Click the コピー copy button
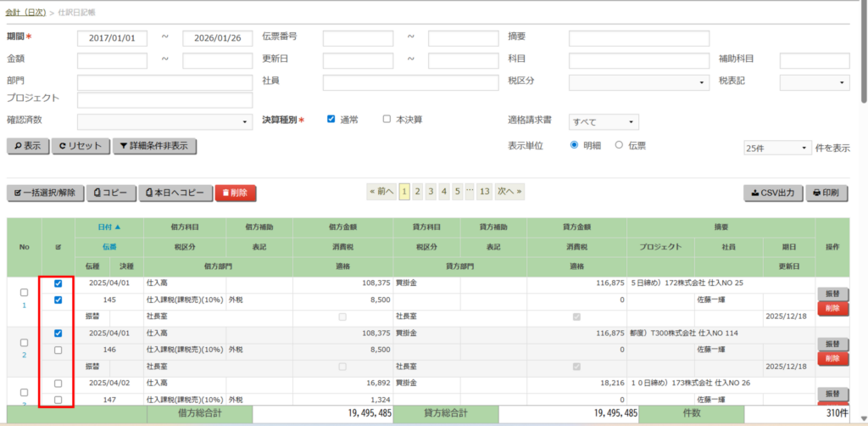The width and height of the screenshot is (868, 426). (111, 193)
